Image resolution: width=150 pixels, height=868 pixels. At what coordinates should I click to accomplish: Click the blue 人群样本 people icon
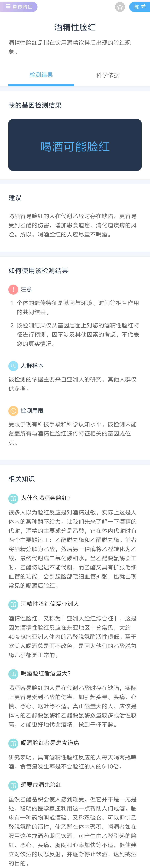pos(13,366)
